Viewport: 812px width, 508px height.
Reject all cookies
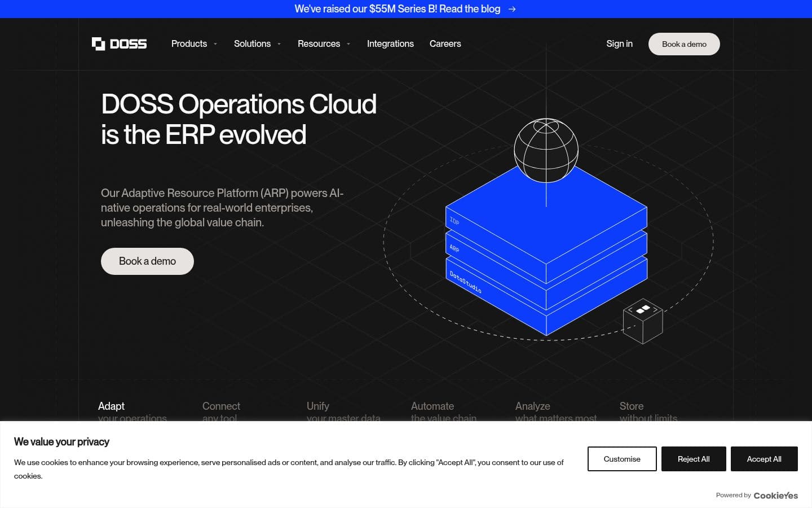pyautogui.click(x=694, y=459)
